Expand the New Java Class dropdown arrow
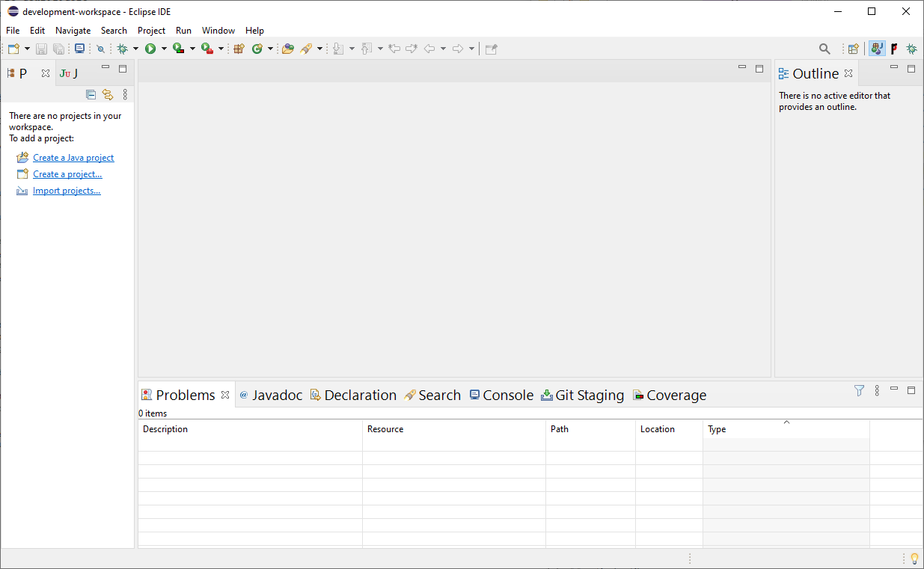924x569 pixels. click(x=270, y=49)
